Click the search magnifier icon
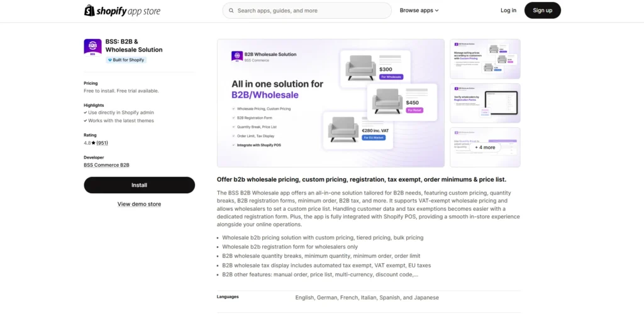The width and height of the screenshot is (644, 314). (231, 11)
